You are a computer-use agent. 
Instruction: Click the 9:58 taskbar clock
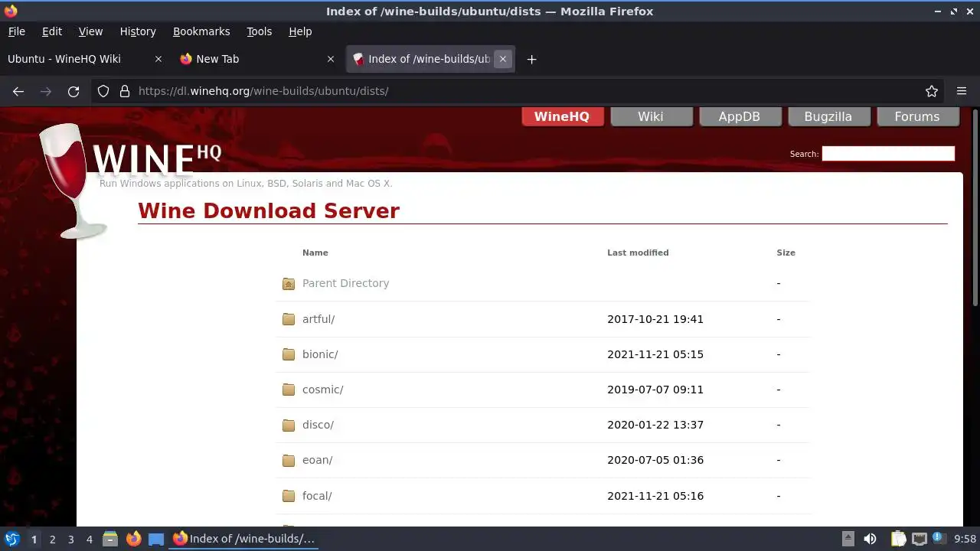pos(965,540)
